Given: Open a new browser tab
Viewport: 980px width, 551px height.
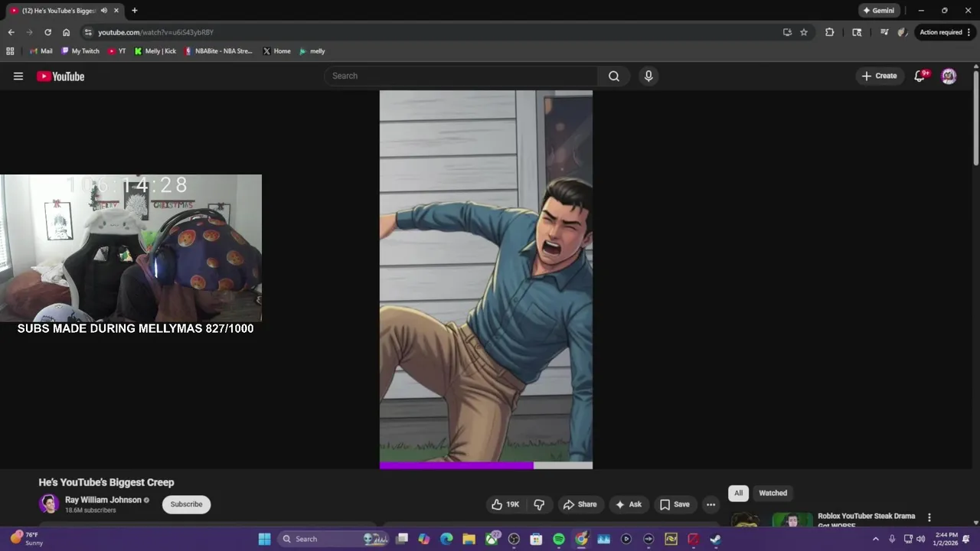Looking at the screenshot, I should coord(135,11).
